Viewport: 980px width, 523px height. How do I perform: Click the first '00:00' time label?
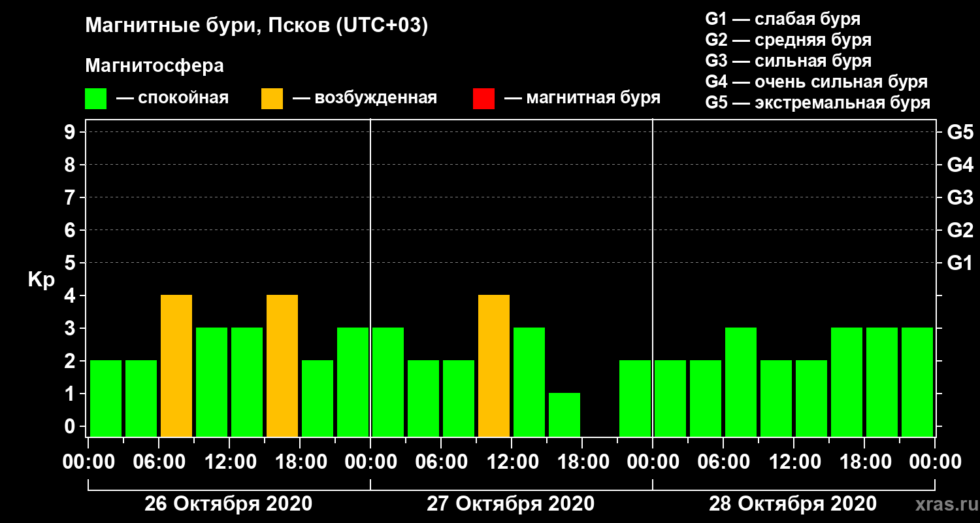88,462
